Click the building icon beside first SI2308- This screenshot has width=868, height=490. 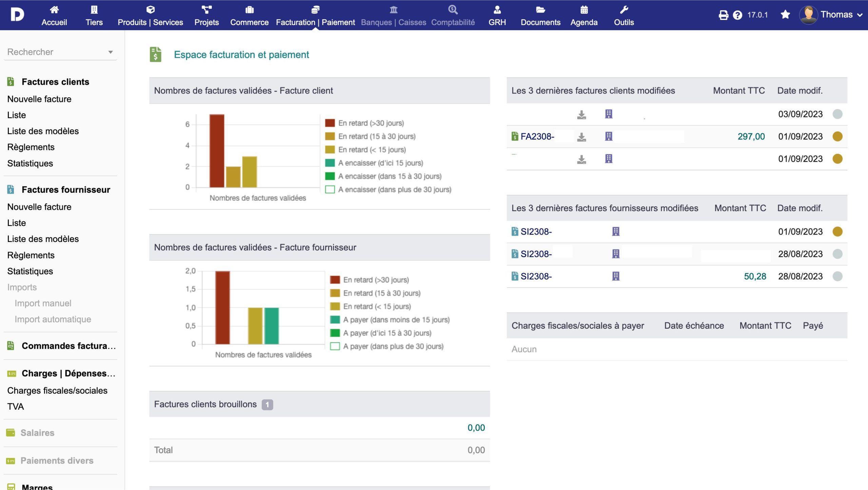(x=616, y=231)
